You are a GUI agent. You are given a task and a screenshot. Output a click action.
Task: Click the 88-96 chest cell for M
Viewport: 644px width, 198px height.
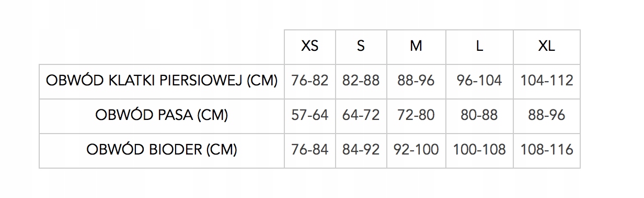416,81
